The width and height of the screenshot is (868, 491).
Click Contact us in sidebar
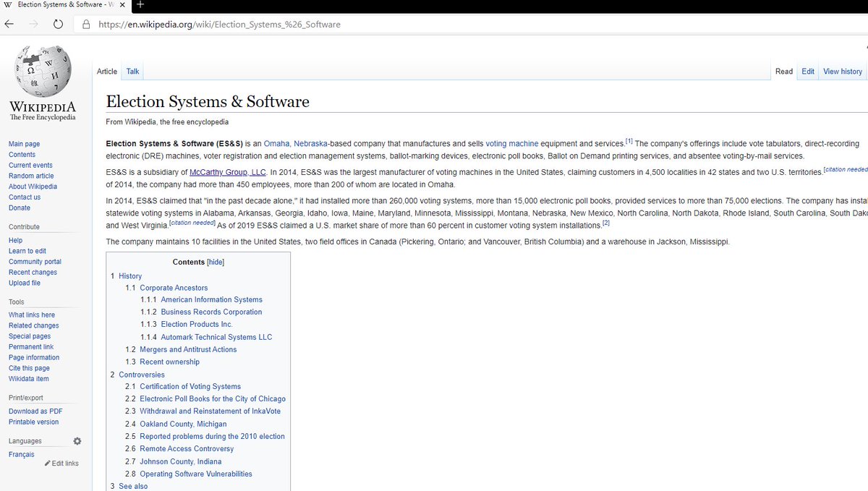pos(25,197)
